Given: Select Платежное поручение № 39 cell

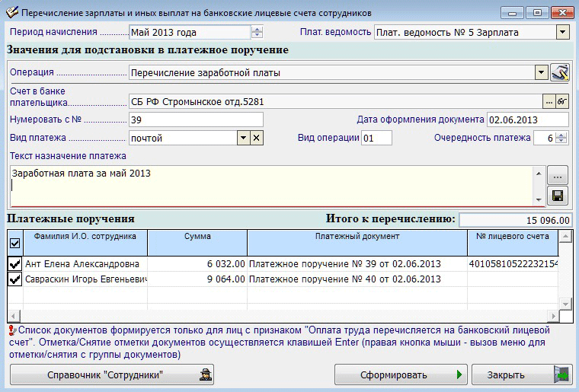Looking at the screenshot, I should (357, 264).
